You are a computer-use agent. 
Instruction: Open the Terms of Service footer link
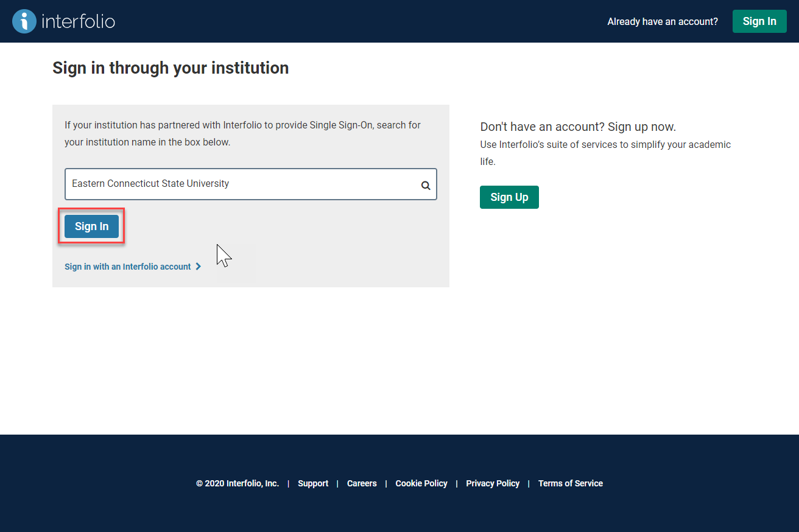click(x=571, y=483)
